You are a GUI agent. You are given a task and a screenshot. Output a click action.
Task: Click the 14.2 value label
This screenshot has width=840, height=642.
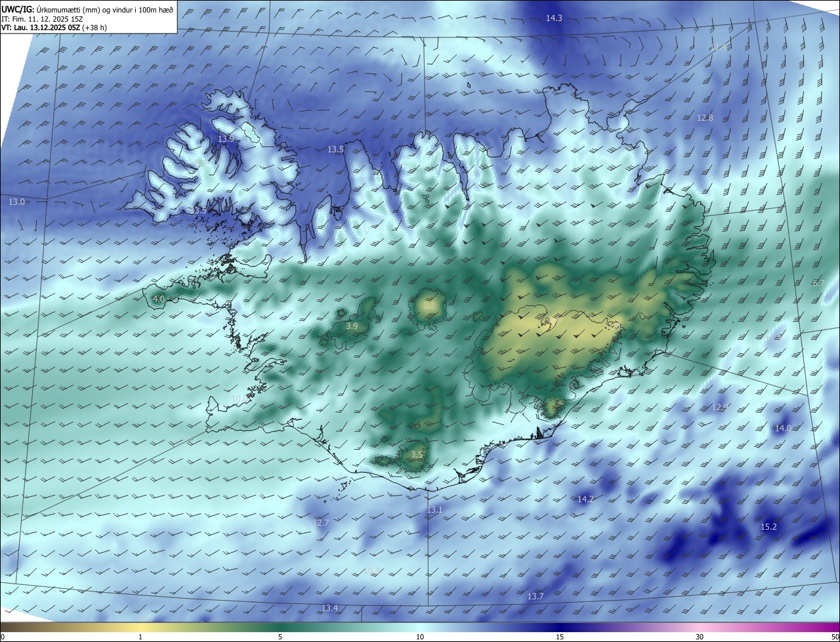(585, 500)
